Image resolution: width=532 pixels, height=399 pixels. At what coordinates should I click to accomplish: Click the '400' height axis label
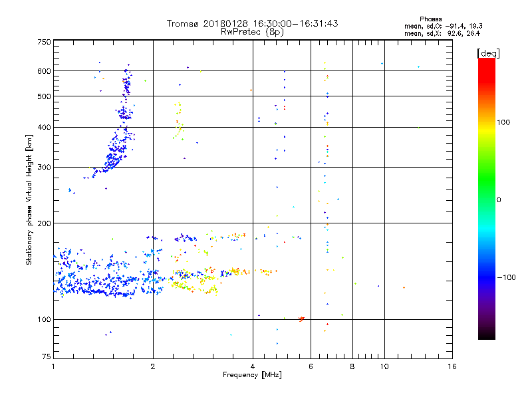pos(44,127)
